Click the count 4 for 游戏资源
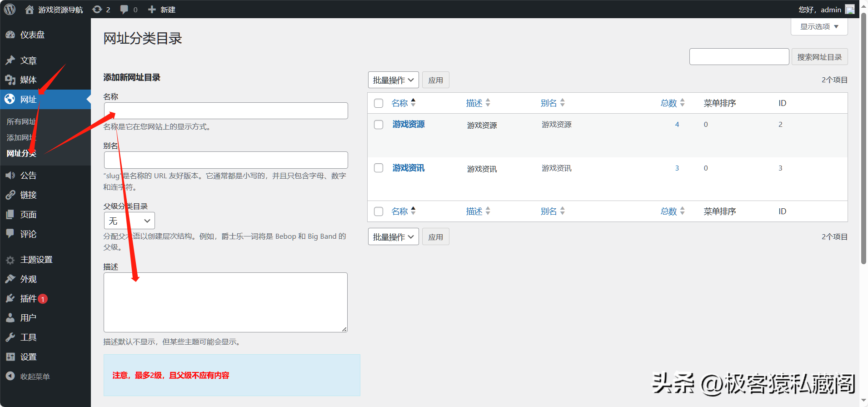 pyautogui.click(x=677, y=125)
